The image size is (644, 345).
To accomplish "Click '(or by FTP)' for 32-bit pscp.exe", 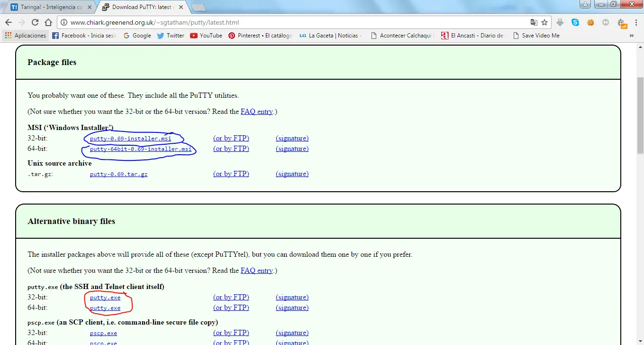I will coord(231,333).
